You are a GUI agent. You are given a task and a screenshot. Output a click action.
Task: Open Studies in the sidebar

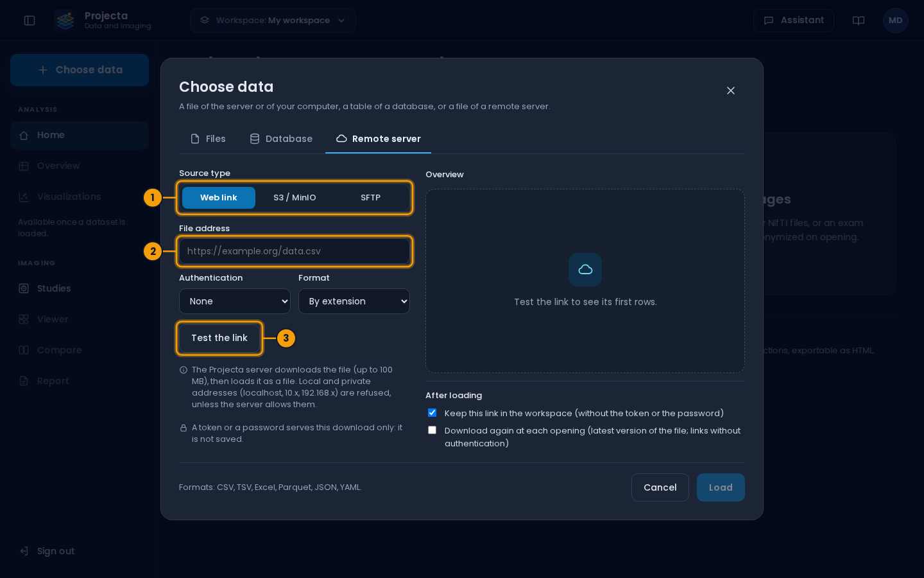[x=80, y=288]
